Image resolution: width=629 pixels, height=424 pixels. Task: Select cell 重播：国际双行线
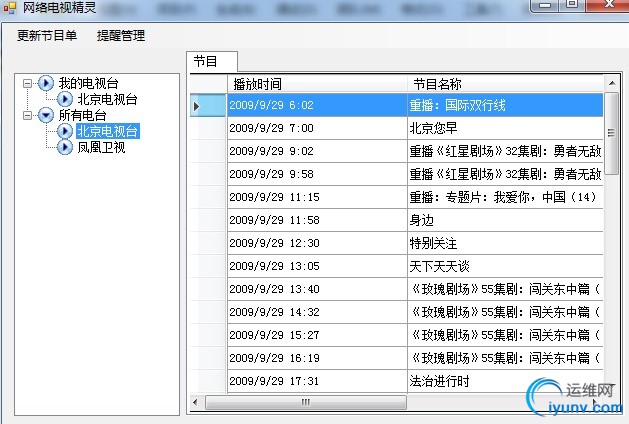click(x=505, y=105)
